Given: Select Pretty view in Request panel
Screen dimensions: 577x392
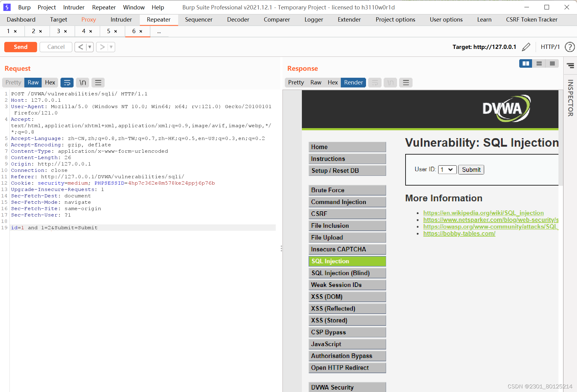Looking at the screenshot, I should [13, 82].
